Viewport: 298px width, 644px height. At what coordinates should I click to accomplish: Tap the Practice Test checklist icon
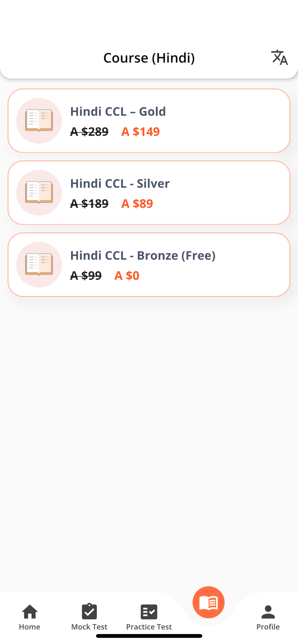[149, 612]
